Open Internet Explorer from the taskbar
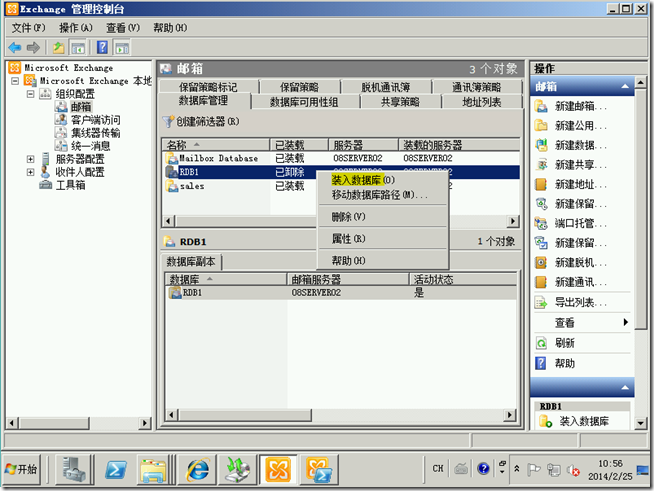Viewport: 654px width, 491px height. click(x=197, y=470)
